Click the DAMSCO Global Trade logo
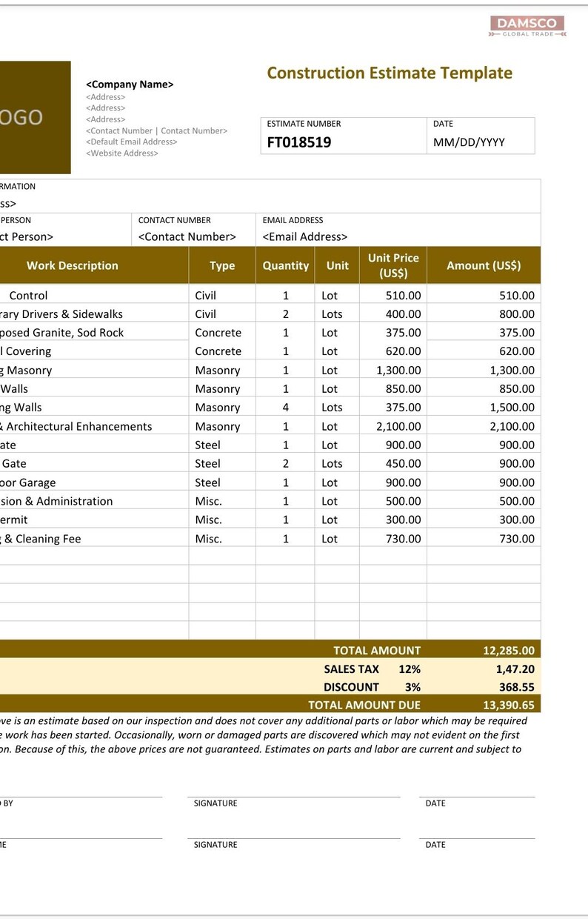 coord(527,27)
